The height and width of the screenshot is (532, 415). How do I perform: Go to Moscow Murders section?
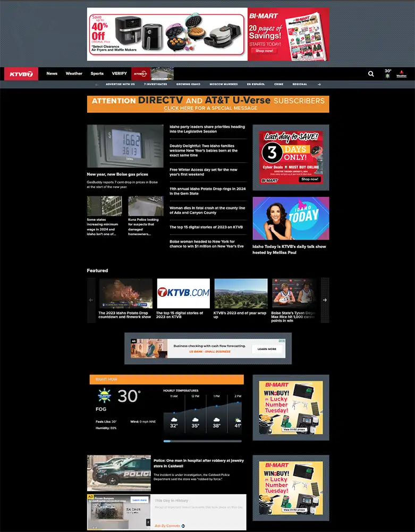click(x=224, y=84)
